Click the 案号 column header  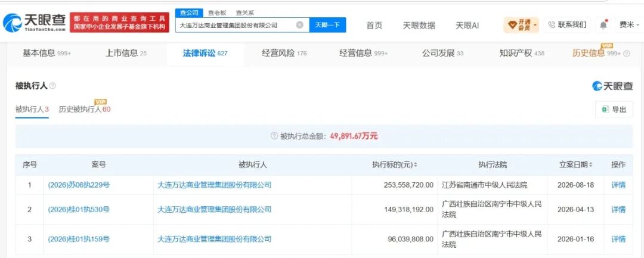98,165
